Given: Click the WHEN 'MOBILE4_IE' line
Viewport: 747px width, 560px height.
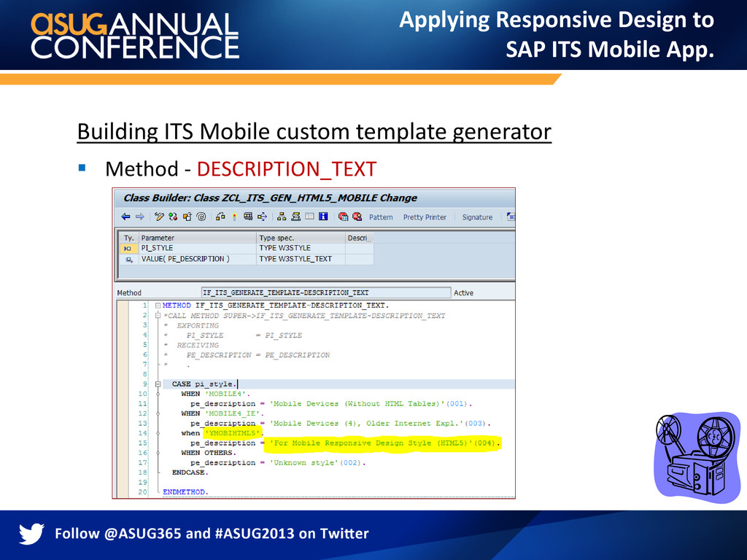Looking at the screenshot, I should 222,413.
